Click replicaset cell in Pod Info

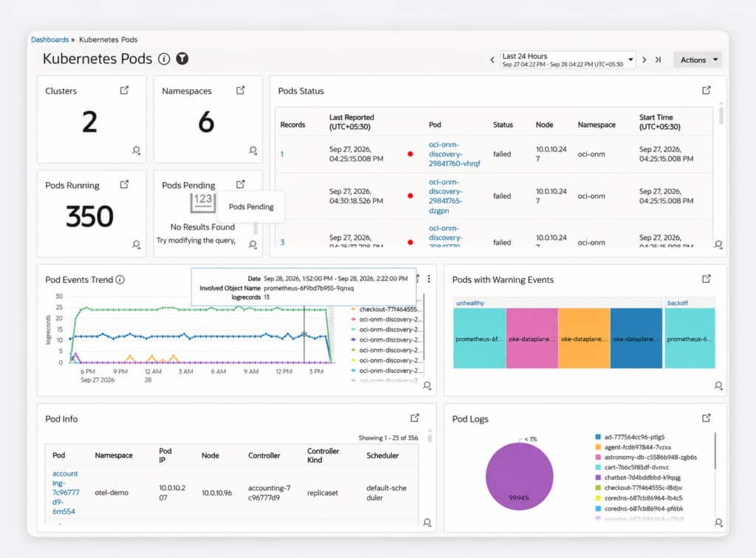point(323,493)
